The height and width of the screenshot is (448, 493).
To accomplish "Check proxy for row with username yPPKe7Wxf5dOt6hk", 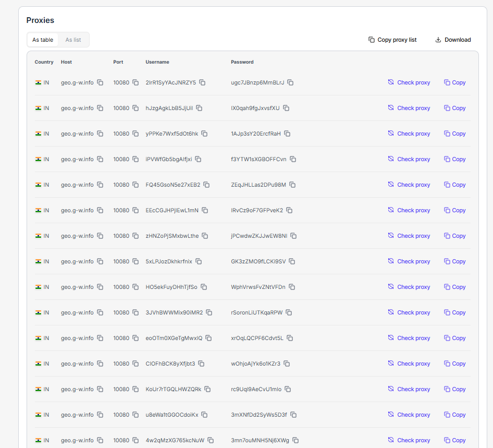I will pyautogui.click(x=409, y=134).
